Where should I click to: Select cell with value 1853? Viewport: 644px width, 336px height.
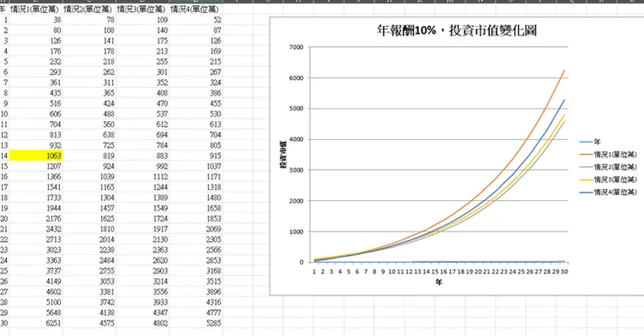tap(196, 218)
